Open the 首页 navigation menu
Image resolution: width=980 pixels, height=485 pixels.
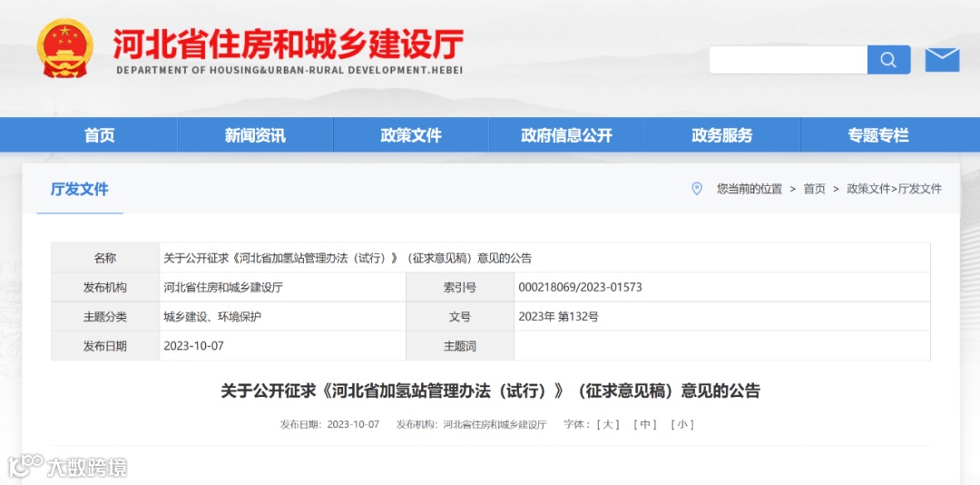click(x=100, y=134)
